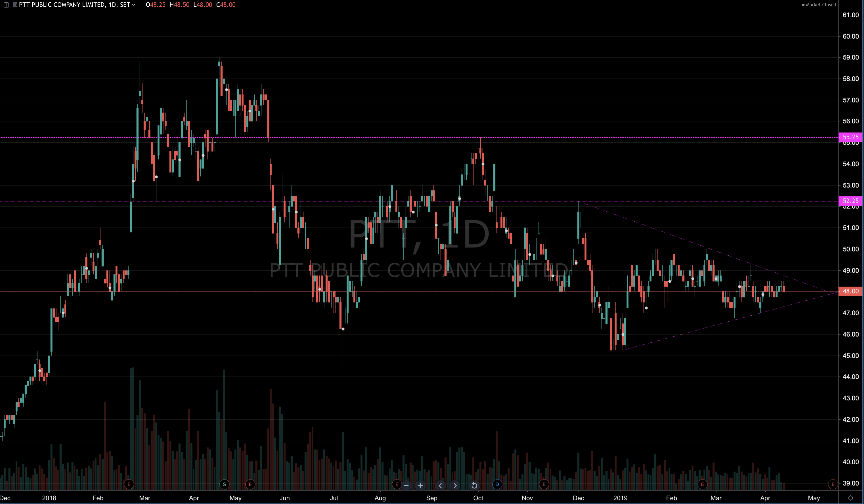
Task: Click the Jun label on the time axis
Action: [x=284, y=498]
